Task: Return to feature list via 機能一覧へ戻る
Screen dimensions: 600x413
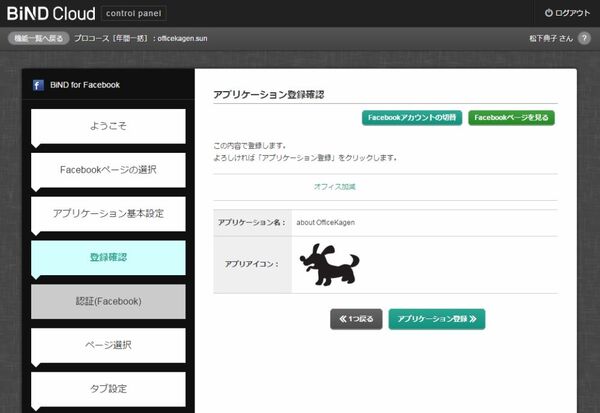Action: 38,38
